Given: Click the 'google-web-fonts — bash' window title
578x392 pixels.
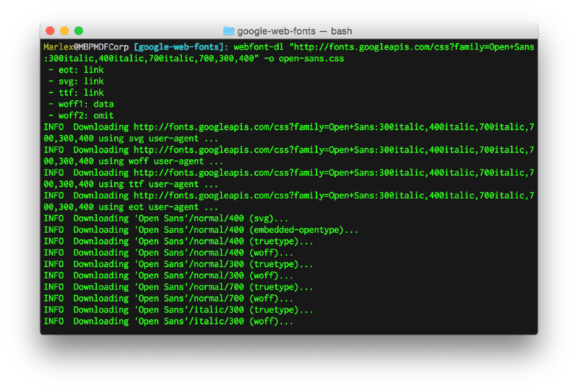Looking at the screenshot, I should [x=294, y=31].
